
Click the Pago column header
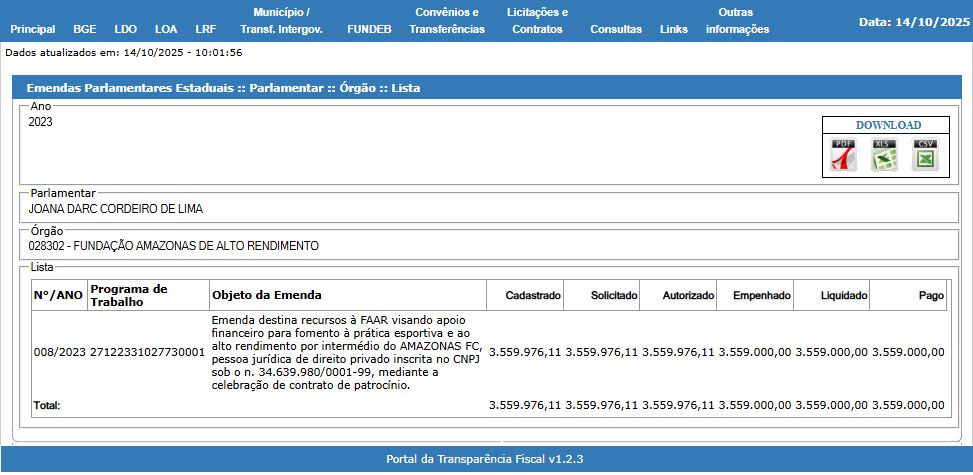tap(930, 296)
